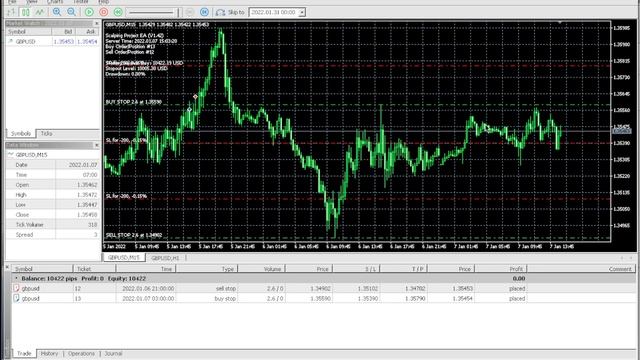
Task: Switch to the Operations tab
Action: coord(81,353)
